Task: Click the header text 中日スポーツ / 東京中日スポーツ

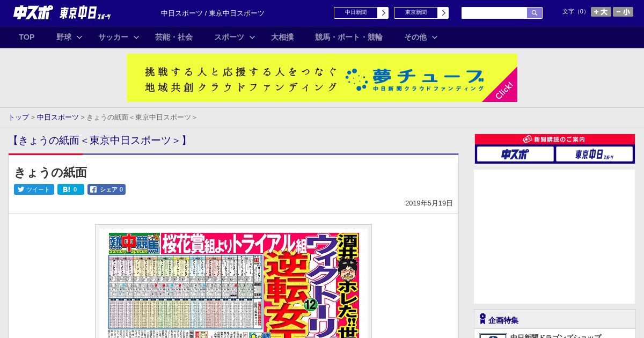Action: [x=213, y=13]
